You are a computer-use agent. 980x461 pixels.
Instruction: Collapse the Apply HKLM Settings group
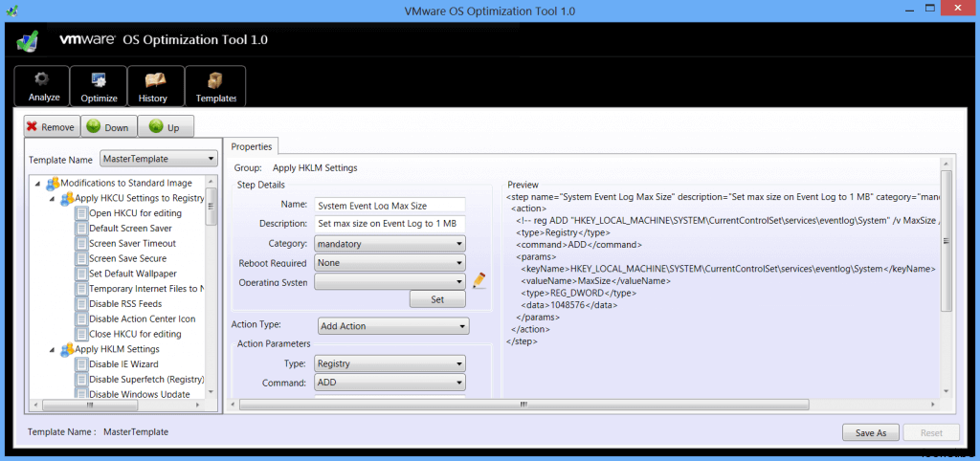coord(53,349)
